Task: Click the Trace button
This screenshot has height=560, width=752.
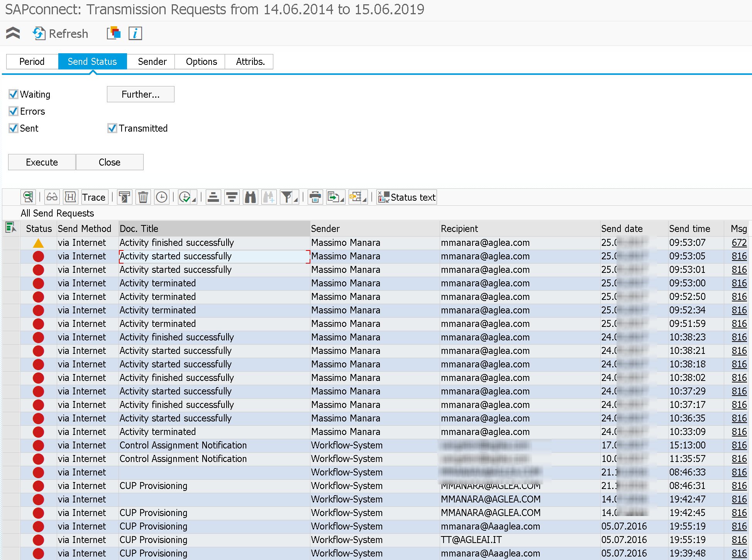Action: tap(94, 197)
